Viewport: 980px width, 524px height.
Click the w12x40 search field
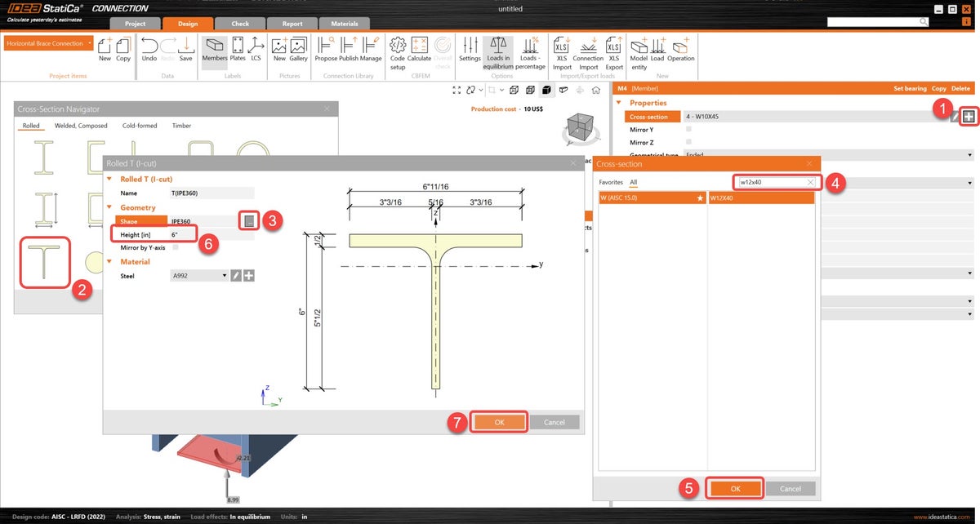(772, 181)
